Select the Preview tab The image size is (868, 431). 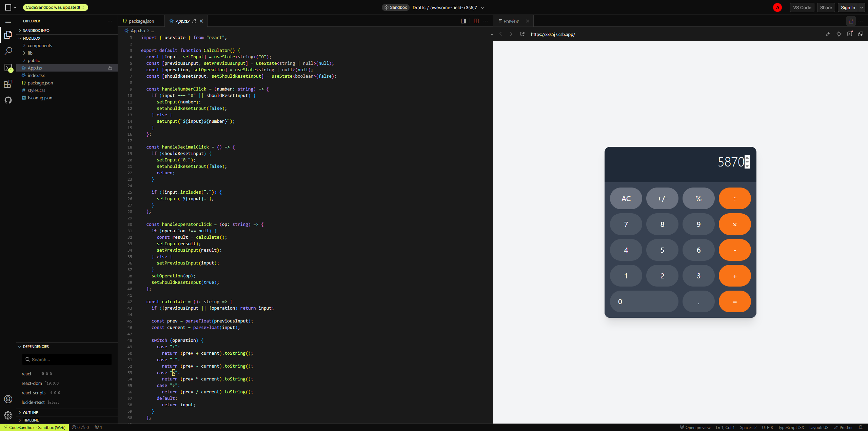511,21
